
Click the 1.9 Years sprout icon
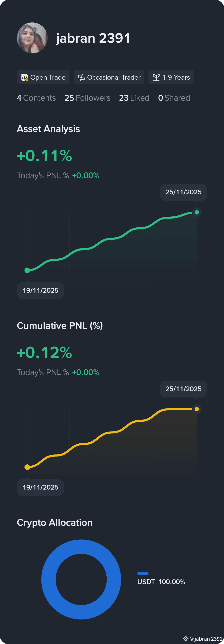pyautogui.click(x=156, y=78)
